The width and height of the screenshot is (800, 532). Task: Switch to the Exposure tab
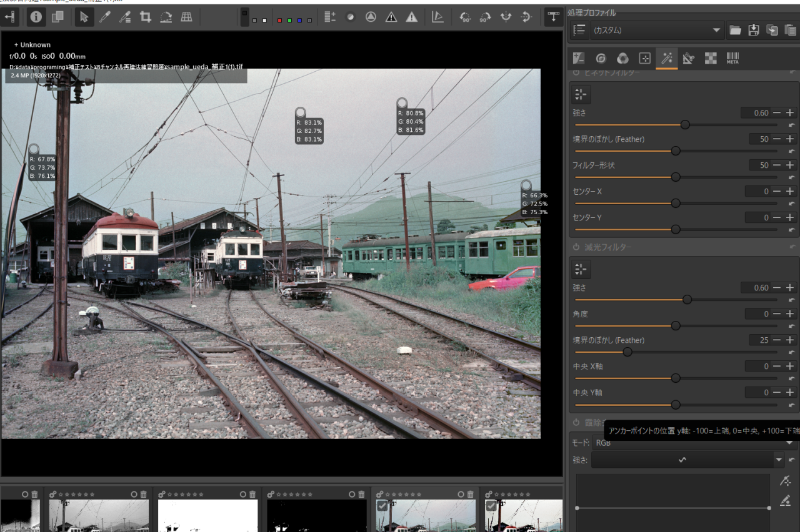579,58
